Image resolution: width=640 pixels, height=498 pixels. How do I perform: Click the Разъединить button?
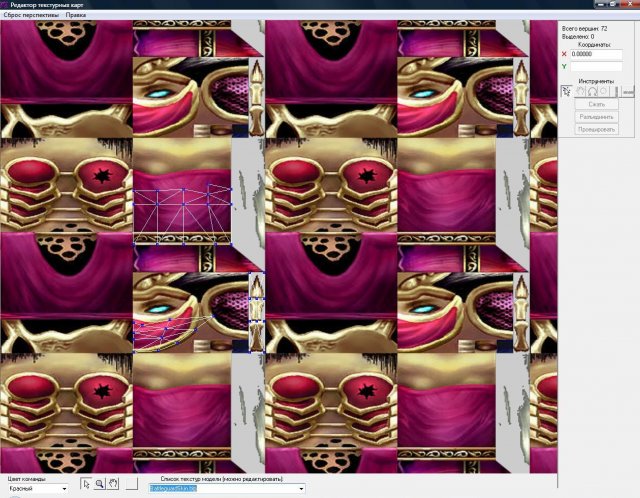(596, 117)
